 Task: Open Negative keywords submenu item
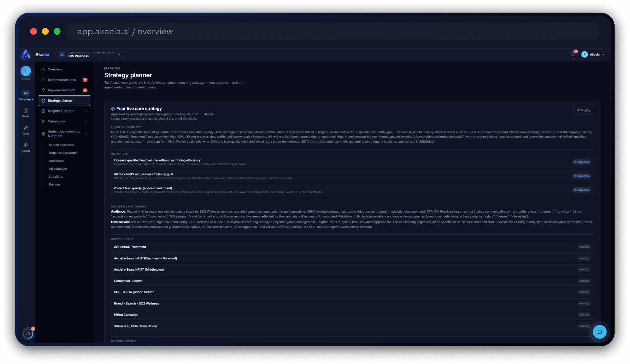(x=62, y=153)
